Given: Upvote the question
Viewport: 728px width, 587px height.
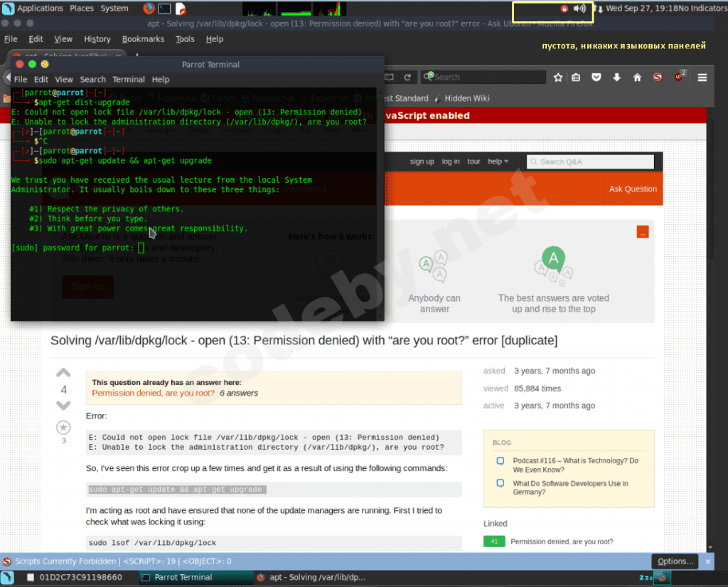Looking at the screenshot, I should 63,373.
